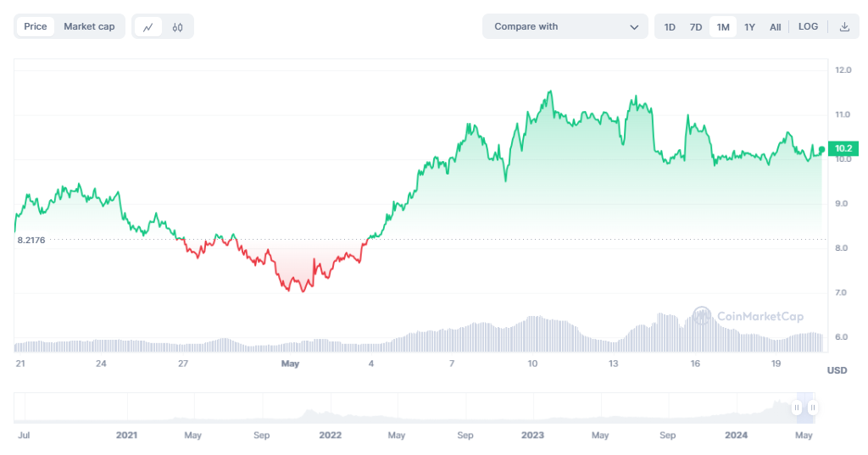Toggle LOG scale on chart

coord(808,27)
